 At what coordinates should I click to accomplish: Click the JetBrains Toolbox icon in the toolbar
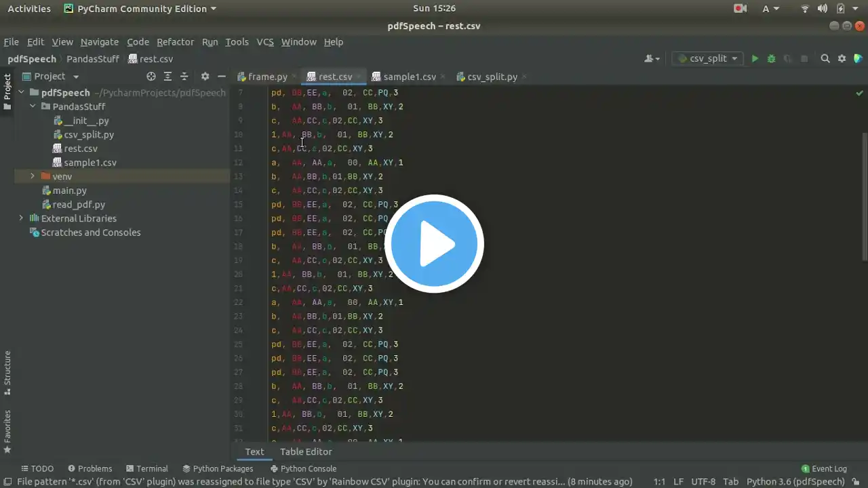(858, 59)
